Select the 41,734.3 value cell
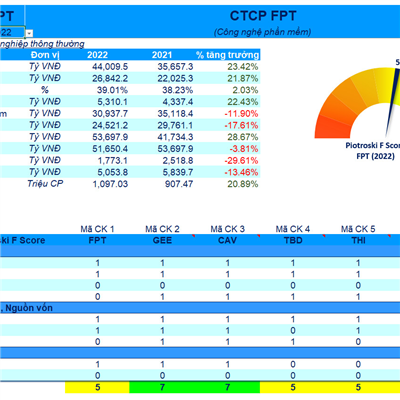 click(175, 137)
